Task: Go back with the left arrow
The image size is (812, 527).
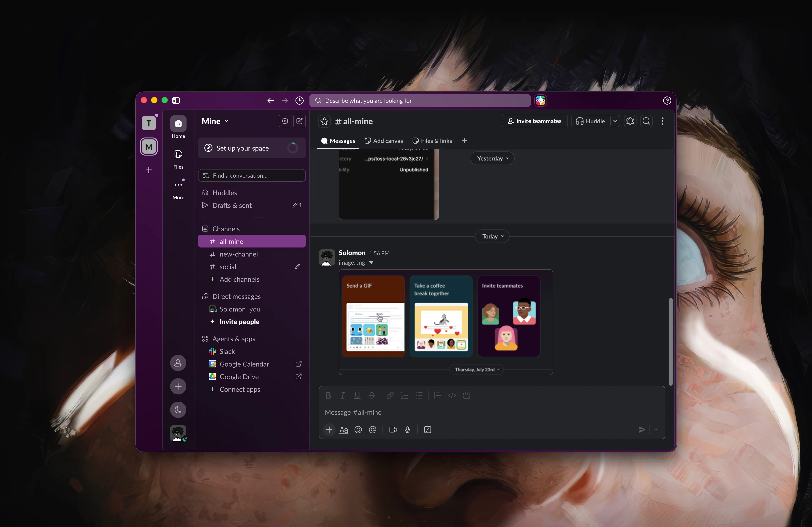Action: [270, 101]
